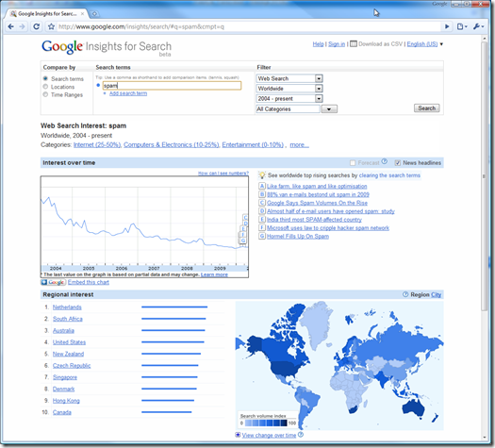This screenshot has width=495, height=448.
Task: Click the Go play arrow in address bar
Action: (447, 26)
